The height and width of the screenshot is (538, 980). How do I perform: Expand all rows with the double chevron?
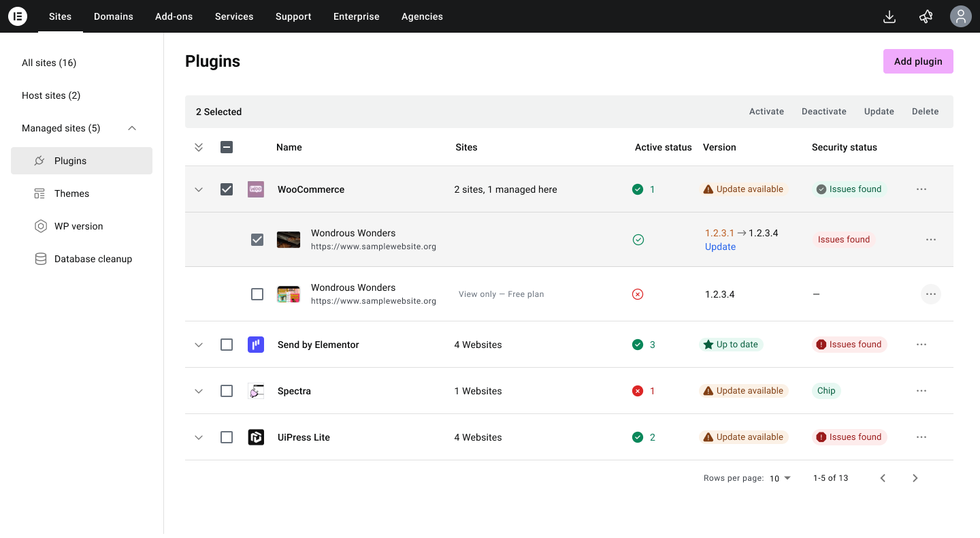tap(199, 147)
